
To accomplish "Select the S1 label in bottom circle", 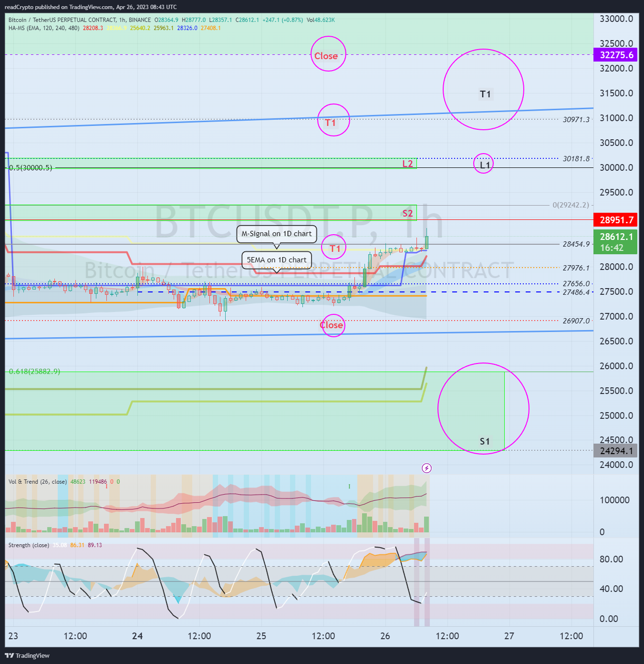I will point(485,441).
